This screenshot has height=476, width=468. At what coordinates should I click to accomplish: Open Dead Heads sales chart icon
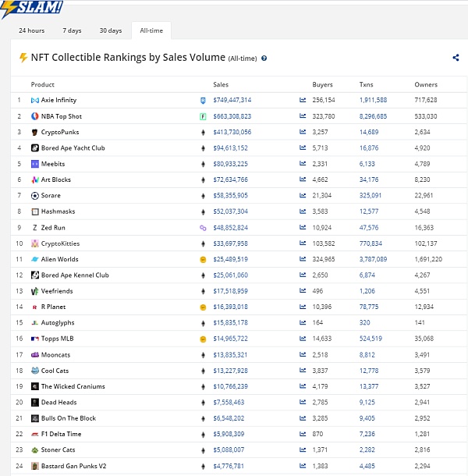tap(303, 402)
